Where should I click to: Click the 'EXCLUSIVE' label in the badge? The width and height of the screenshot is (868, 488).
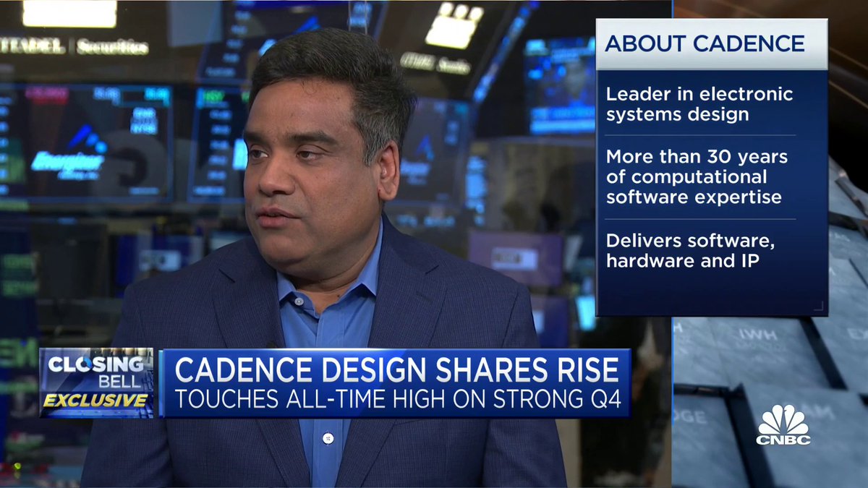pyautogui.click(x=96, y=401)
